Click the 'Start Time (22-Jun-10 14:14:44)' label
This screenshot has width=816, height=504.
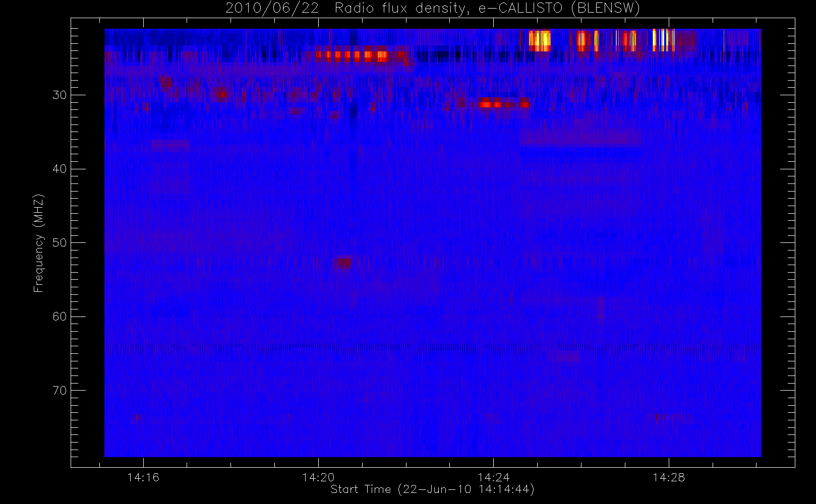(432, 489)
